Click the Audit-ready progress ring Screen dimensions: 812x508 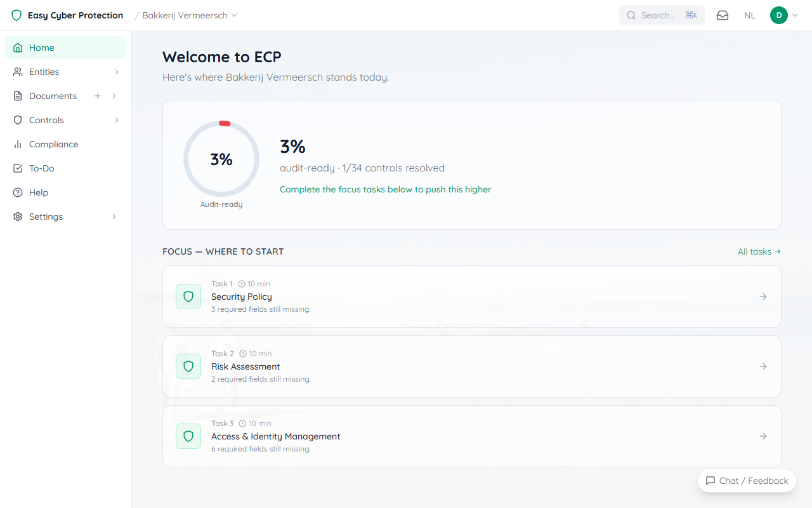pos(221,159)
